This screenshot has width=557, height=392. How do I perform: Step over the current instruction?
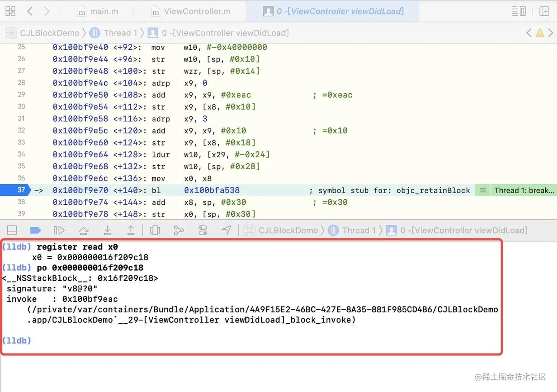[x=84, y=230]
